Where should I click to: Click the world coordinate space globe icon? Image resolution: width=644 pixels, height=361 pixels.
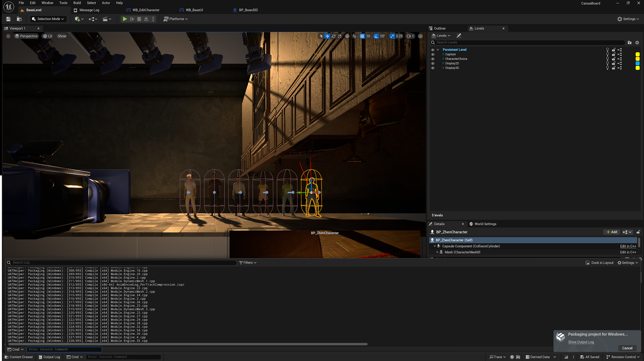(x=347, y=36)
